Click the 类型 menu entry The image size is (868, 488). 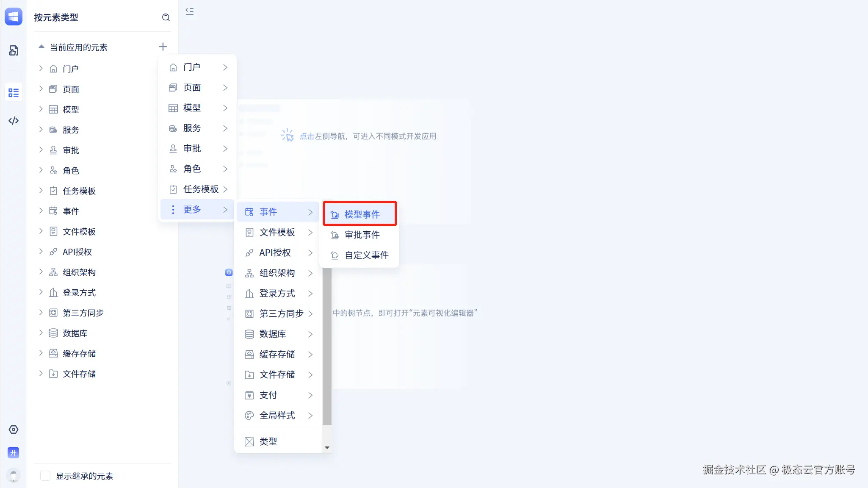[268, 441]
